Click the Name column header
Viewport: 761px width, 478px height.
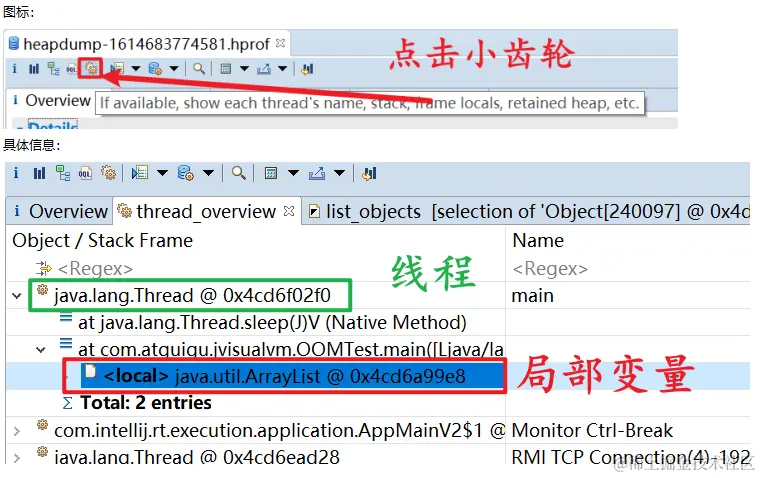tap(538, 241)
